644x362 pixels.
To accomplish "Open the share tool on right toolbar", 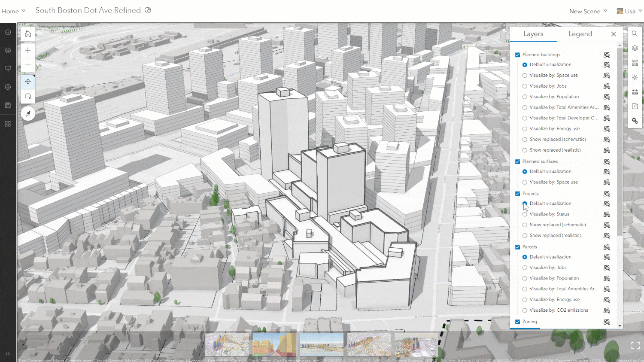I will coord(635,106).
